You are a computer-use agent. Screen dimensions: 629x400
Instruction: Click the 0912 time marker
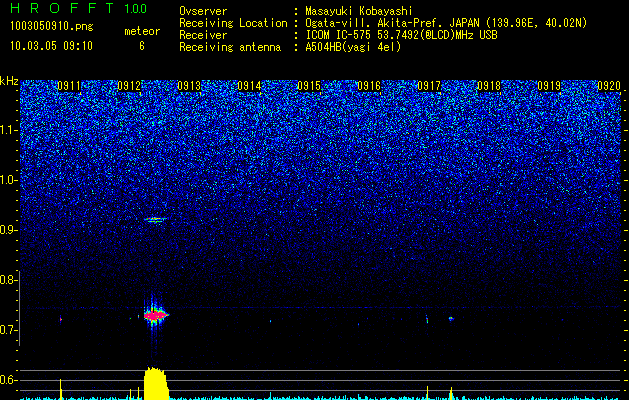(129, 86)
